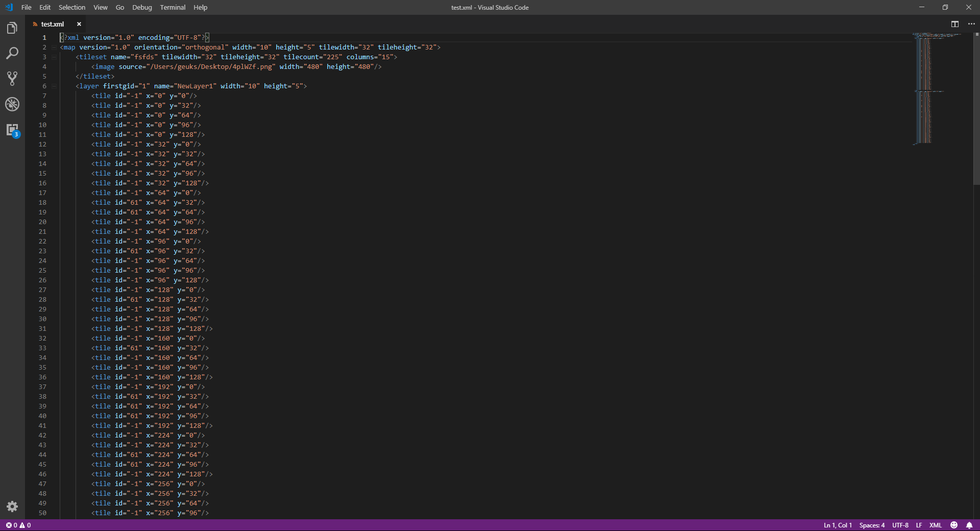Open the Manage settings gear
The width and height of the screenshot is (980, 531).
tap(12, 506)
